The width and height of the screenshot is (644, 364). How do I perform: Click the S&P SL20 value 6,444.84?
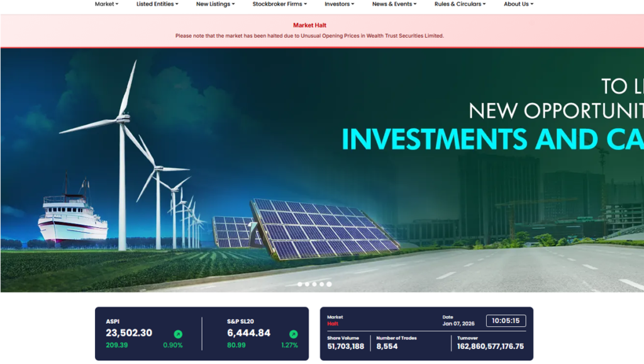tap(248, 333)
